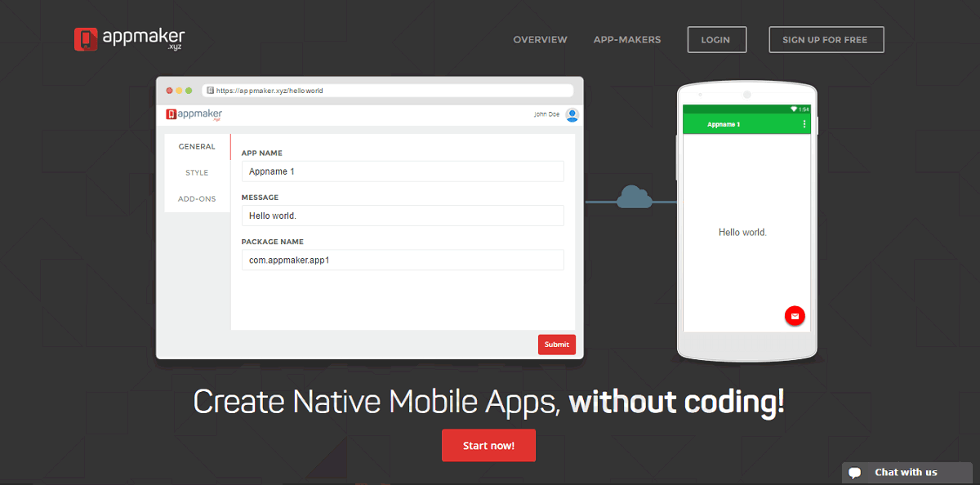Select the GENERAL tab

[x=197, y=146]
